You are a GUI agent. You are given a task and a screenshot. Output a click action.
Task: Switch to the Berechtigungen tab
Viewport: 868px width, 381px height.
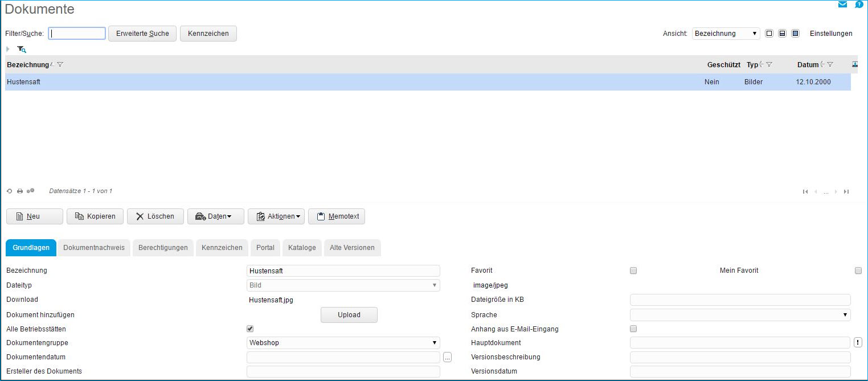pyautogui.click(x=163, y=248)
